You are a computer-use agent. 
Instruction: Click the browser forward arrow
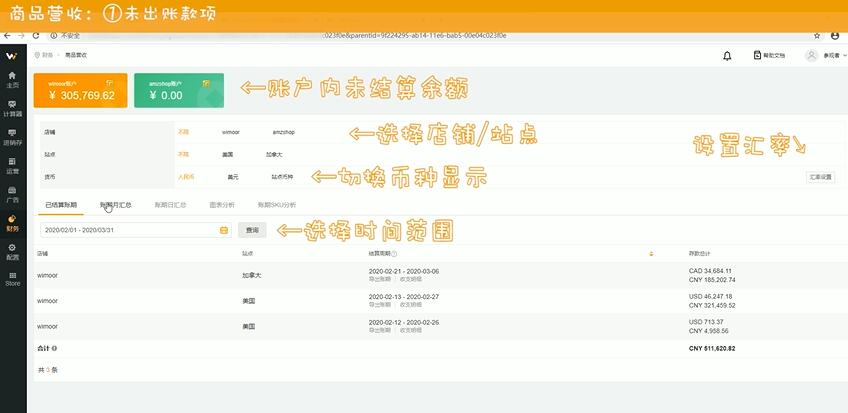tap(21, 36)
